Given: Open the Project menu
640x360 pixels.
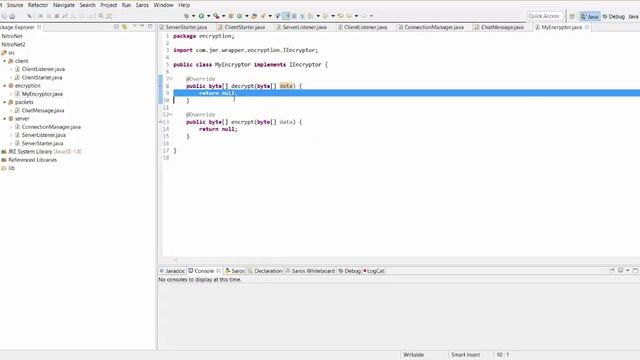Looking at the screenshot, I should point(109,5).
